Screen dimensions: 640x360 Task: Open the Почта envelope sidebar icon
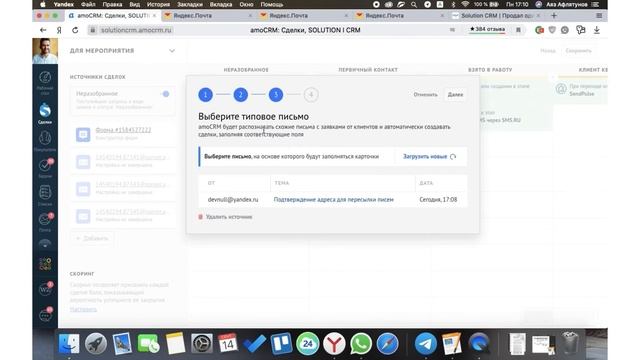(x=45, y=222)
